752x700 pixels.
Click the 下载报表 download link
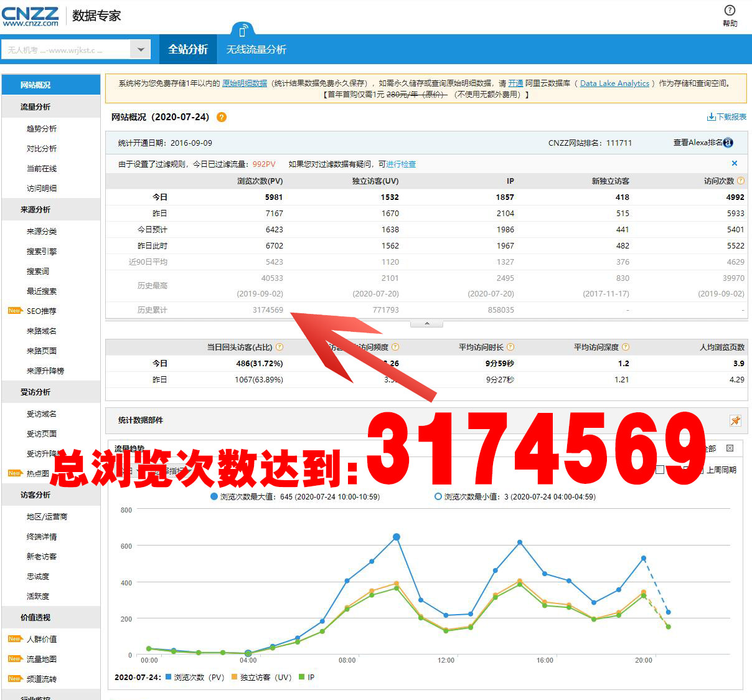point(726,117)
